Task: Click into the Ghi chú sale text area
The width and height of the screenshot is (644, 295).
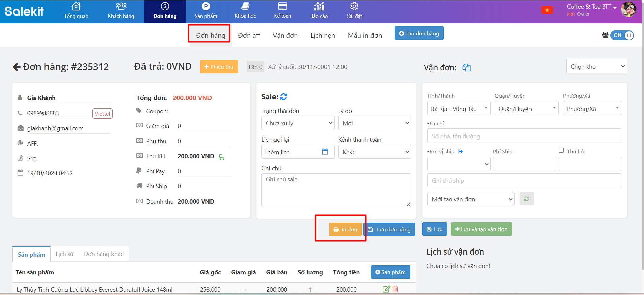Action: pyautogui.click(x=336, y=190)
